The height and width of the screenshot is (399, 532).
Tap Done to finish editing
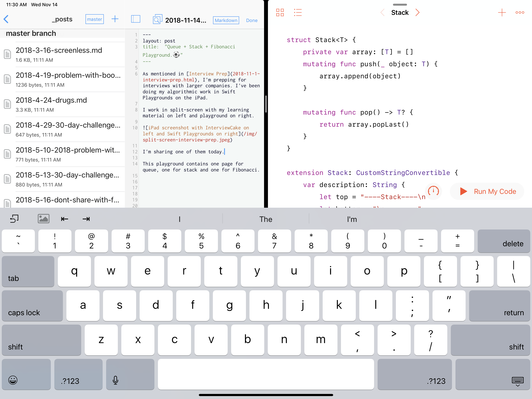(x=252, y=20)
